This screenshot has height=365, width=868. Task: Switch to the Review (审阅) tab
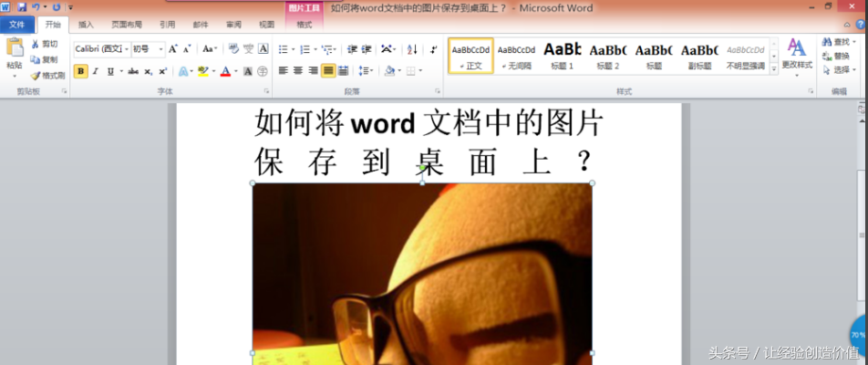[x=233, y=25]
